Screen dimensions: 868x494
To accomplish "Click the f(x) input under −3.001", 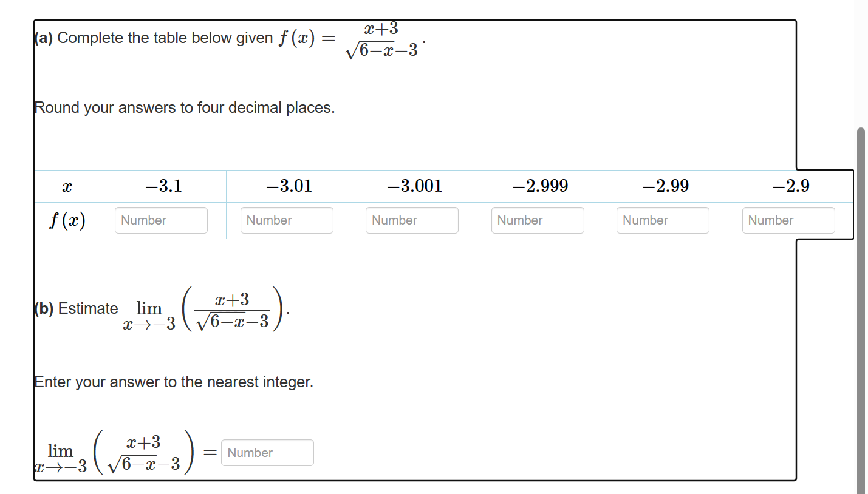I will point(412,220).
